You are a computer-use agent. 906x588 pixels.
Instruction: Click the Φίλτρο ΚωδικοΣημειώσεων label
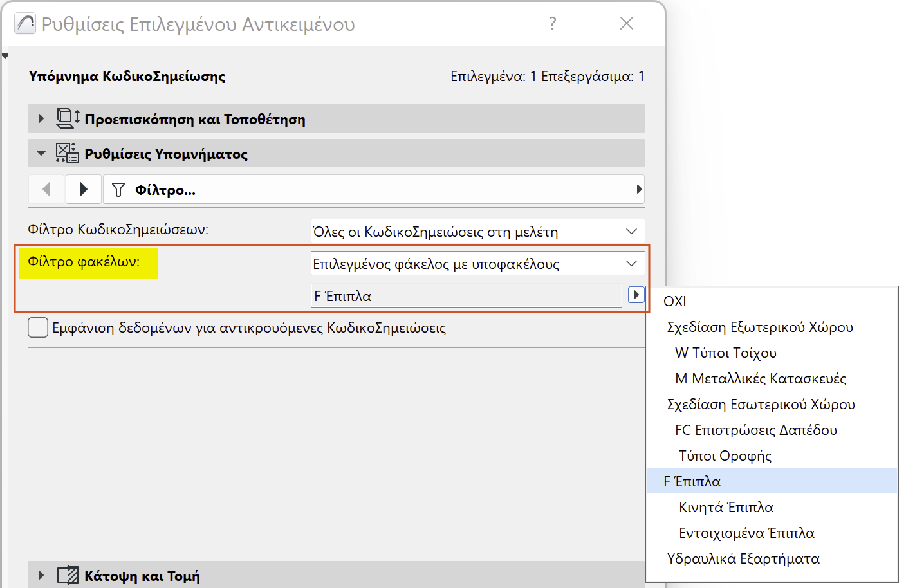click(118, 230)
